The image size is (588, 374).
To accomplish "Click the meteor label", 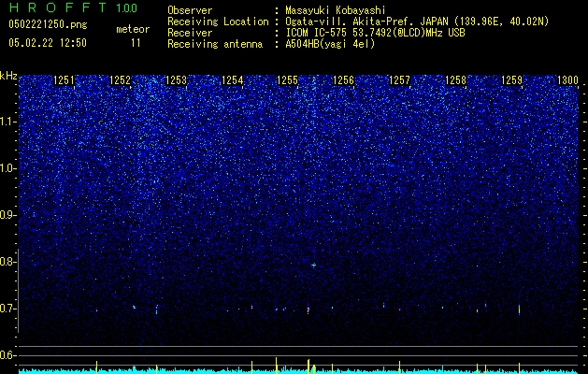I will click(x=133, y=29).
